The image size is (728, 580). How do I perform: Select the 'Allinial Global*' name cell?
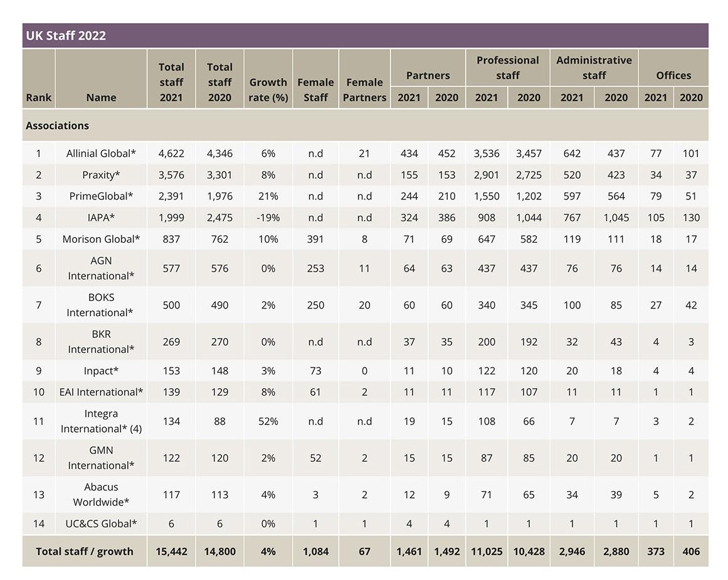(x=101, y=153)
